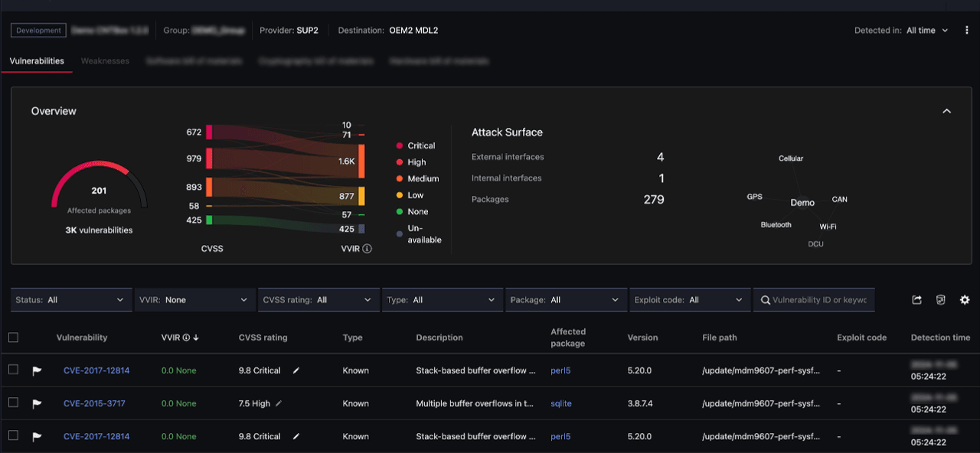Select the Vulnerabilities tab
The height and width of the screenshot is (453, 980).
point(37,61)
